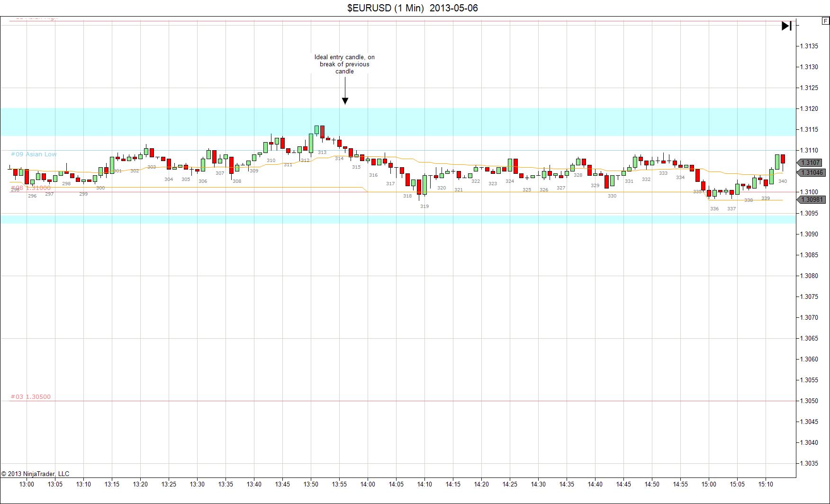Click the $EURUSD (1 Min) chart title

click(413, 8)
